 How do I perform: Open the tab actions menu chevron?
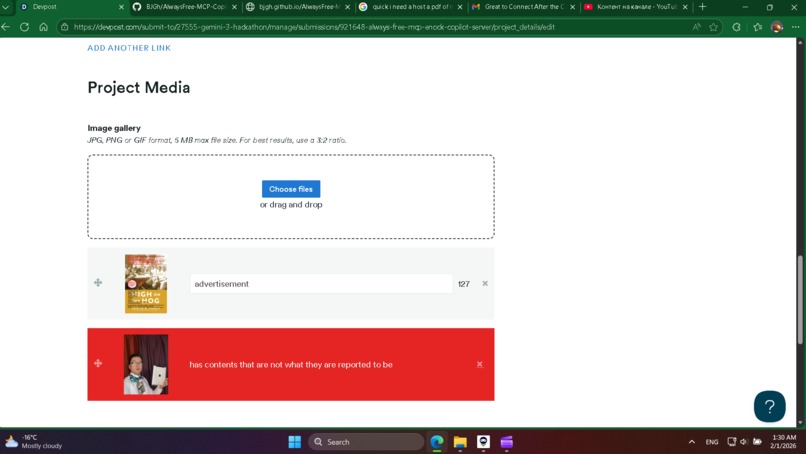pos(6,7)
